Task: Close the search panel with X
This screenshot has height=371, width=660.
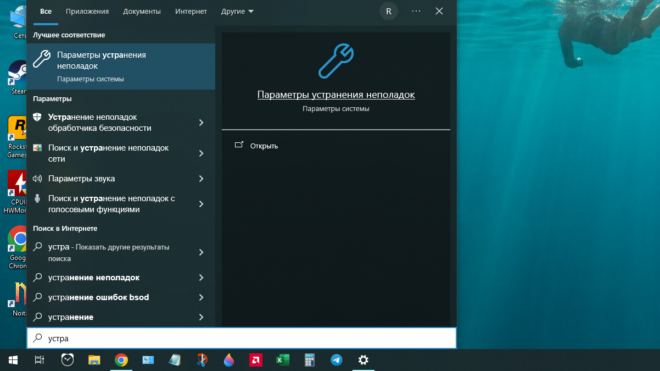Action: (x=439, y=11)
